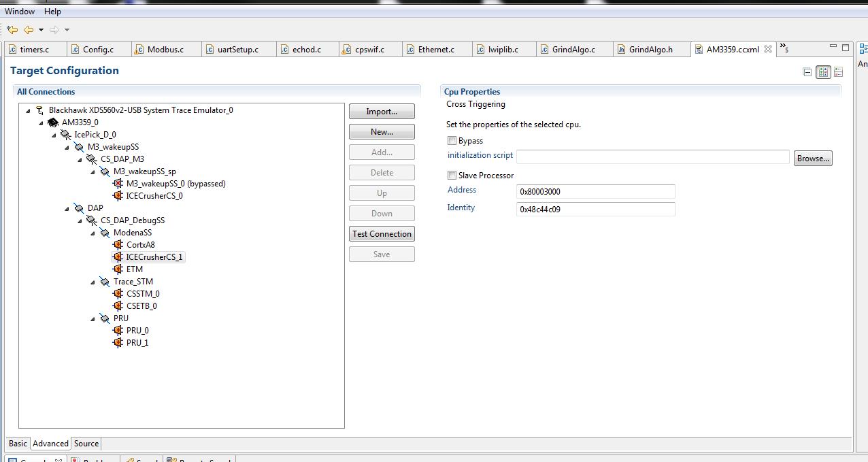Click the last edit location icon
Viewport: 868px width, 462px height.
pyautogui.click(x=12, y=29)
